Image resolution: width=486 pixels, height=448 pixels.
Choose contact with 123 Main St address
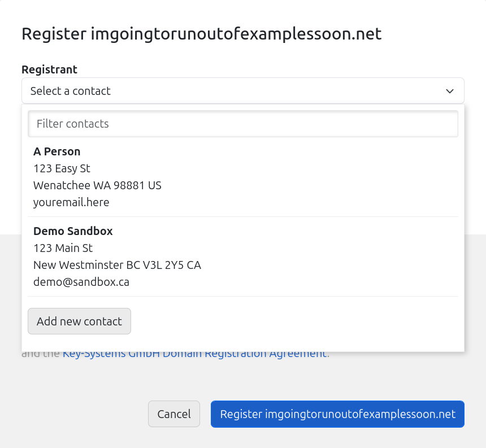tap(63, 248)
